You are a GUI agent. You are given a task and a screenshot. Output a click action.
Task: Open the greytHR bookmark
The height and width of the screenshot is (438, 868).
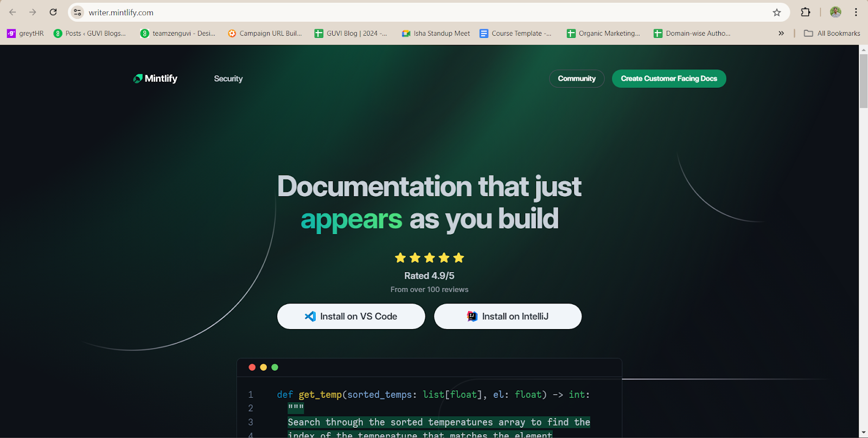(x=25, y=33)
